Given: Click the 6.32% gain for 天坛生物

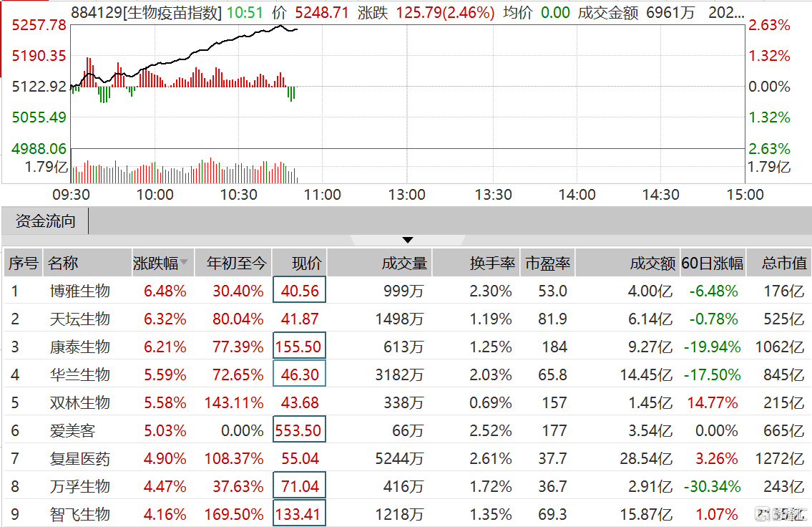Looking at the screenshot, I should pyautogui.click(x=165, y=319).
